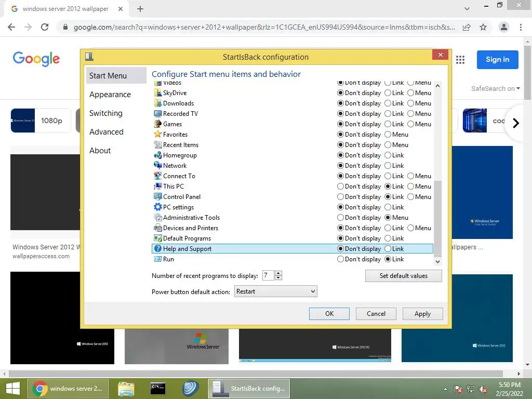Set Games to Link
The image size is (532, 399).
pos(388,124)
